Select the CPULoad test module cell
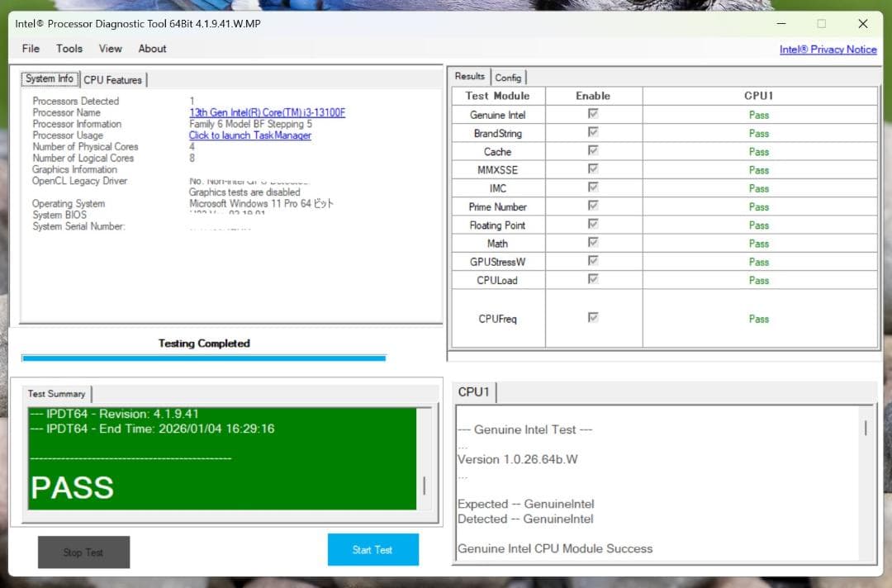Screen dimensions: 892x588 498,280
